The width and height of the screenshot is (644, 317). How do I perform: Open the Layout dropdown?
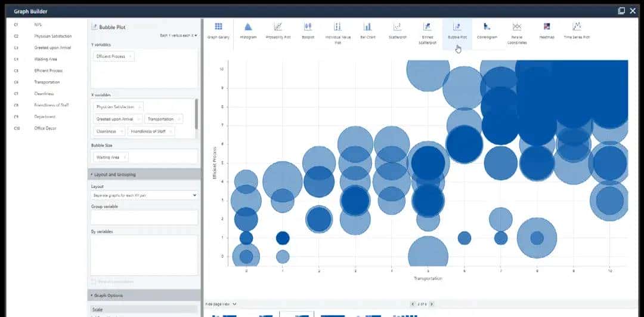tap(144, 195)
